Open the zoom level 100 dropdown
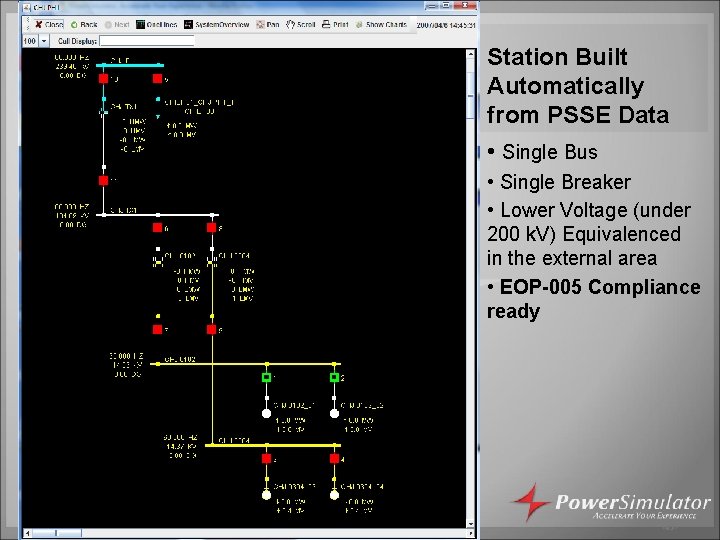720x540 pixels. coord(44,41)
